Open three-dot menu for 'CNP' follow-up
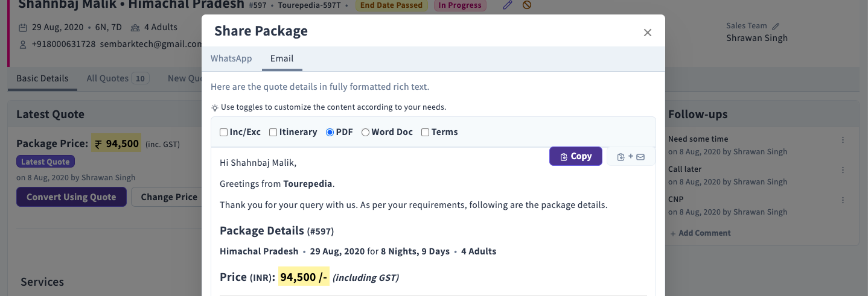The width and height of the screenshot is (868, 296). [843, 200]
